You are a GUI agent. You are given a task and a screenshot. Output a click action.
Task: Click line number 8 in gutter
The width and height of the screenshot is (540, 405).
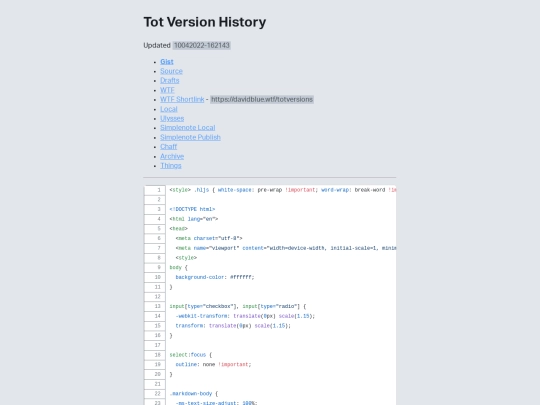[x=159, y=258]
